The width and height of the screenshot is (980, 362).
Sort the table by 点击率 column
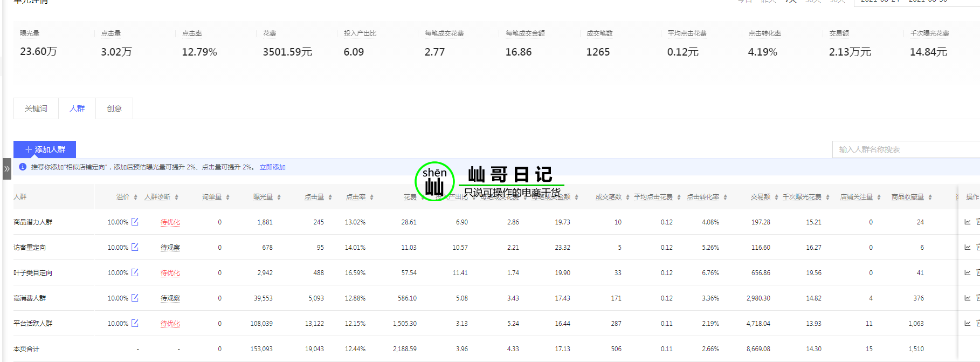(x=371, y=197)
